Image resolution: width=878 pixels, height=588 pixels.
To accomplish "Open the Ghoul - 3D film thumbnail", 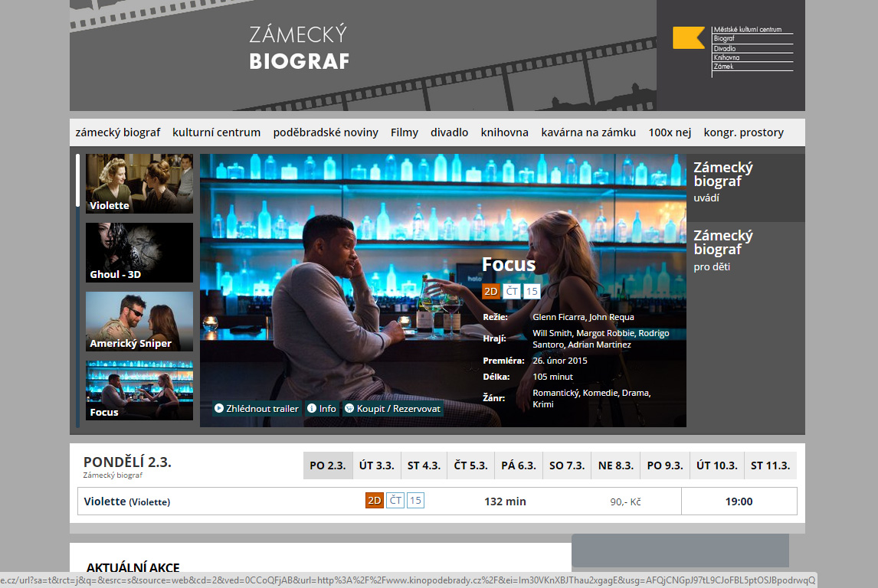I will click(139, 253).
